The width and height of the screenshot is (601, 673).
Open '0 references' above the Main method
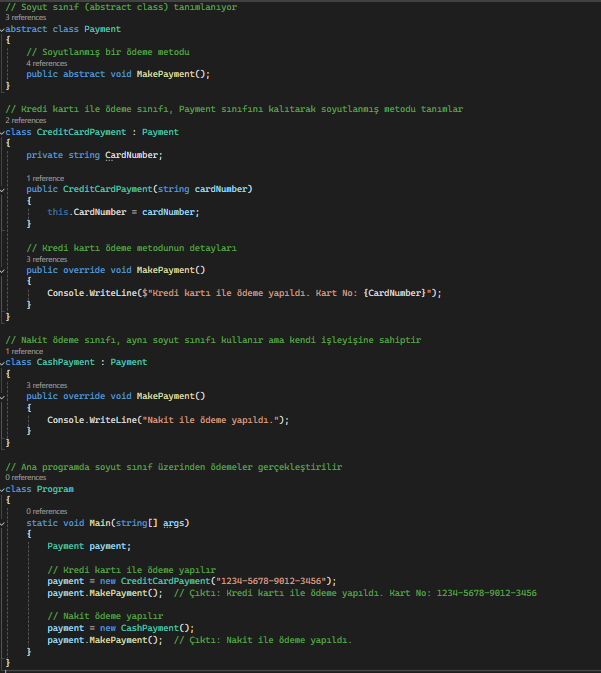coord(47,511)
